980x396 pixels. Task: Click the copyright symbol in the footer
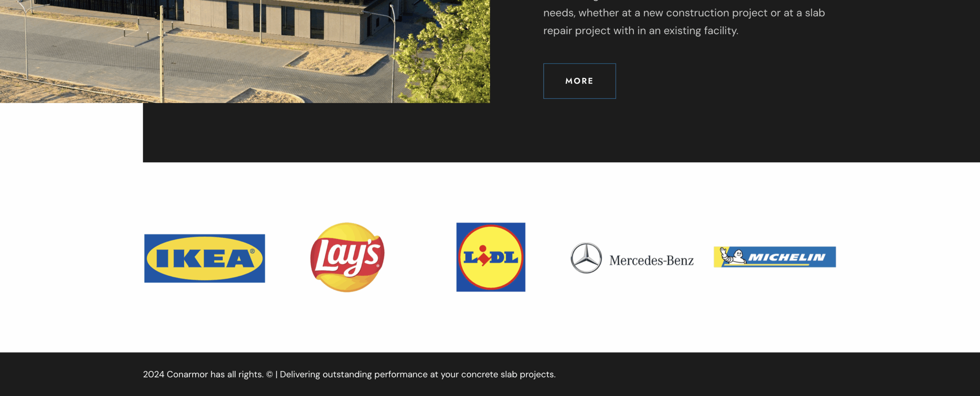coord(269,374)
